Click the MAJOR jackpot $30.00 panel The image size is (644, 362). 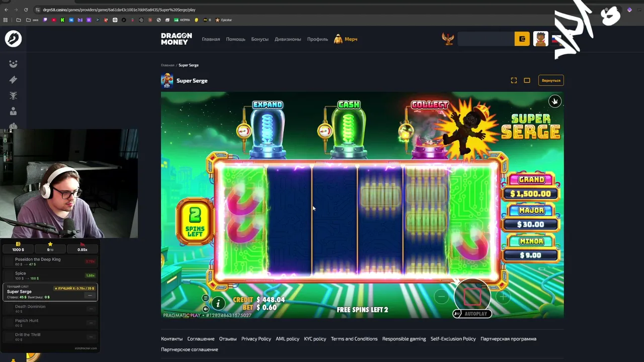coord(531,218)
